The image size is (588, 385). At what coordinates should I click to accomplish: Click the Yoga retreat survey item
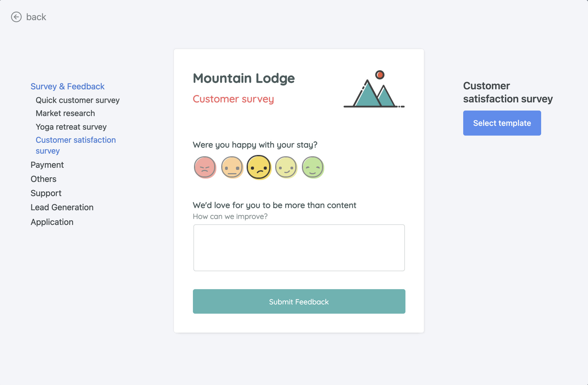point(71,127)
